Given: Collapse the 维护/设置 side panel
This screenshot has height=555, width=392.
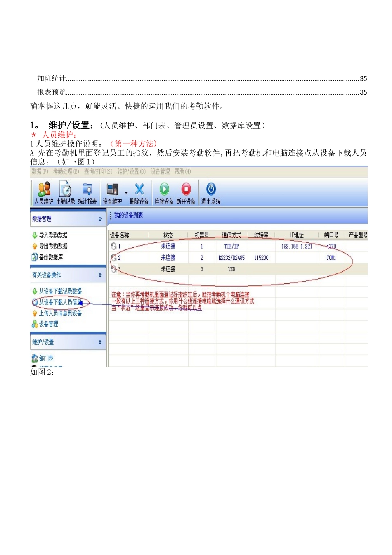Looking at the screenshot, I should point(100,342).
